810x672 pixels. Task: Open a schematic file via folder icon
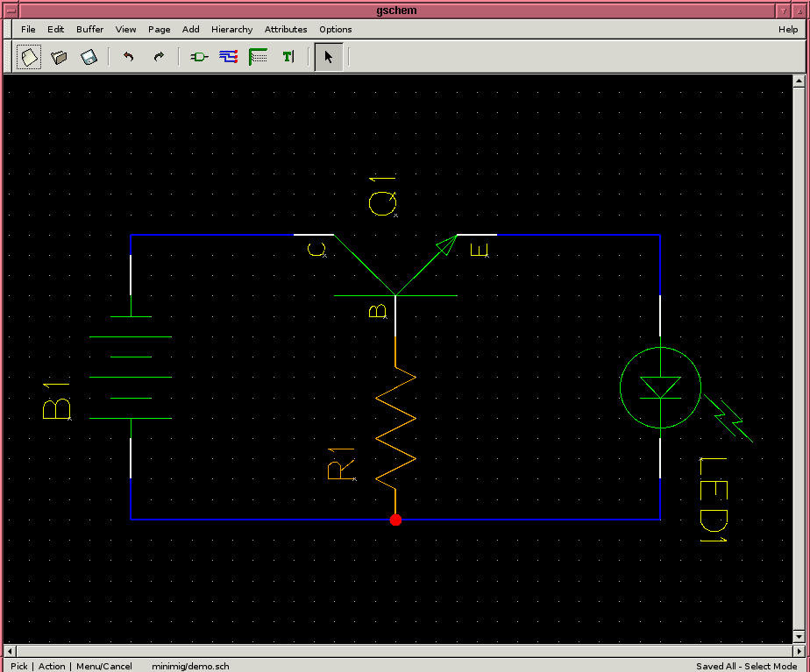pyautogui.click(x=59, y=58)
